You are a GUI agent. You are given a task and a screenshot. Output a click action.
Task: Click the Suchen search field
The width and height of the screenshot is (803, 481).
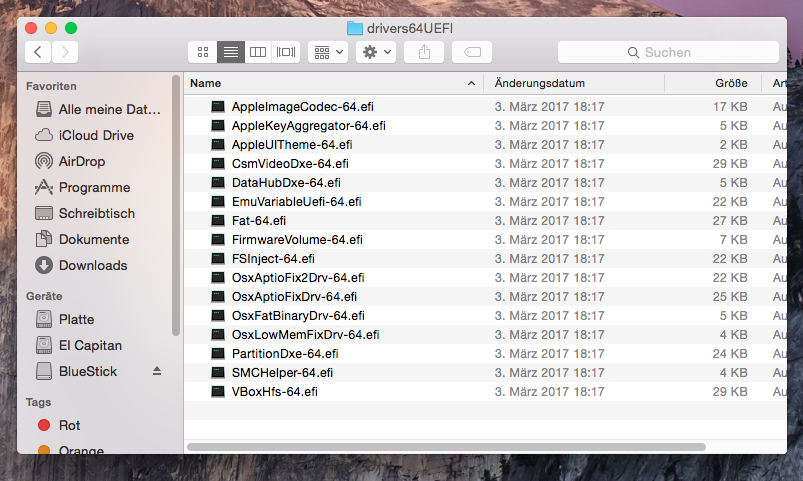[668, 52]
